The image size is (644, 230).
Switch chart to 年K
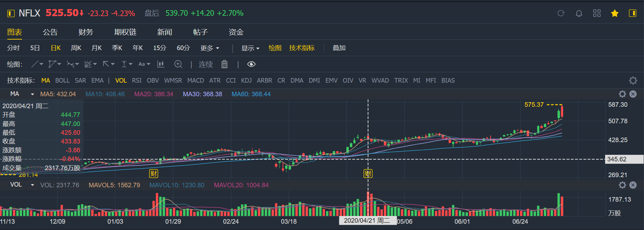[138, 48]
